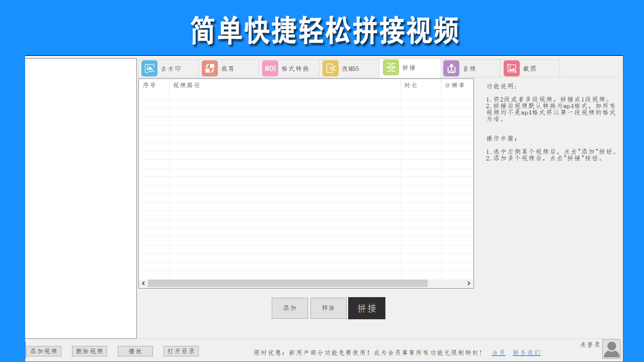Viewport: 644px width, 362px height.
Task: Click the 添加视频 button at bottom left
Action: click(x=43, y=351)
